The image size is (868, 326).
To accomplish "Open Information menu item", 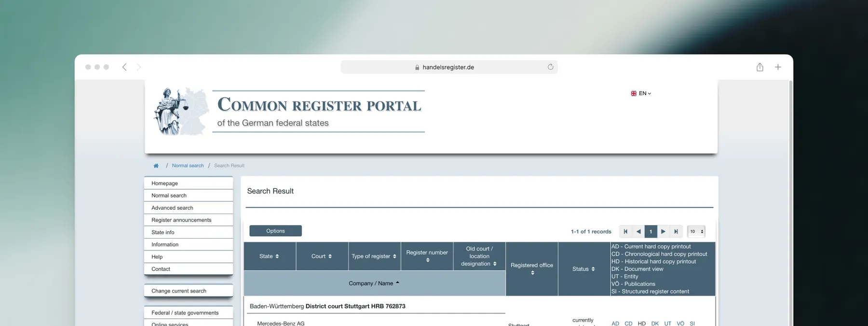I will (189, 244).
